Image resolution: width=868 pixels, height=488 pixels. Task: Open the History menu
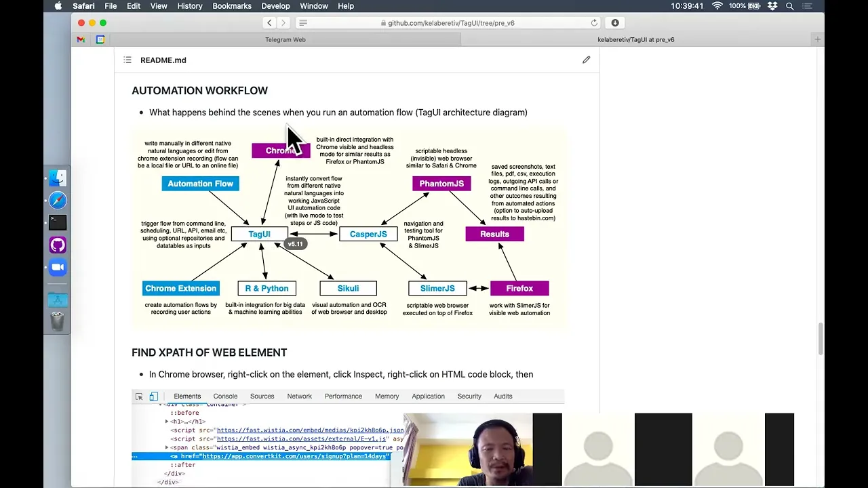[190, 6]
